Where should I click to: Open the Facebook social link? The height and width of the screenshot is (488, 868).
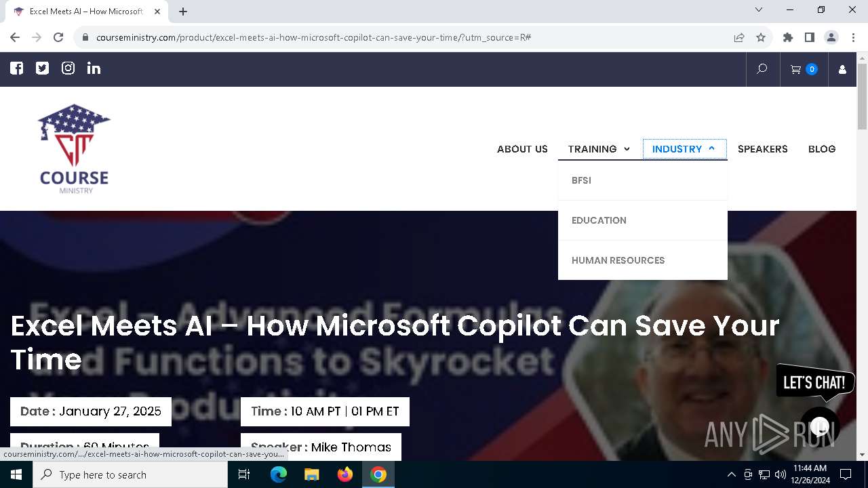pos(16,68)
